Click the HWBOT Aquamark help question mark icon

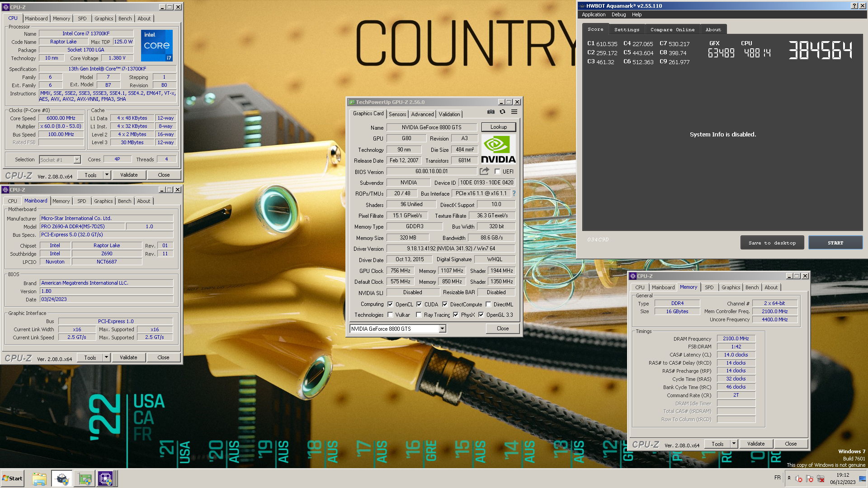(854, 6)
